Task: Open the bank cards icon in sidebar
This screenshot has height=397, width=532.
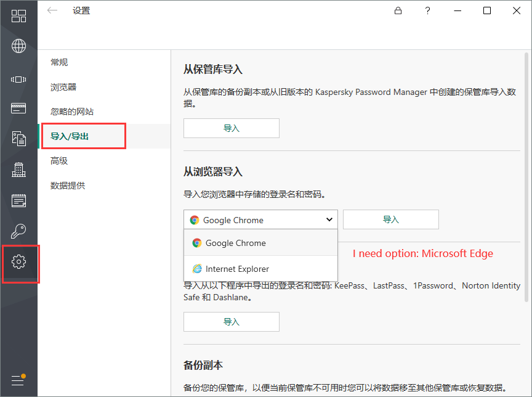Action: (x=18, y=108)
